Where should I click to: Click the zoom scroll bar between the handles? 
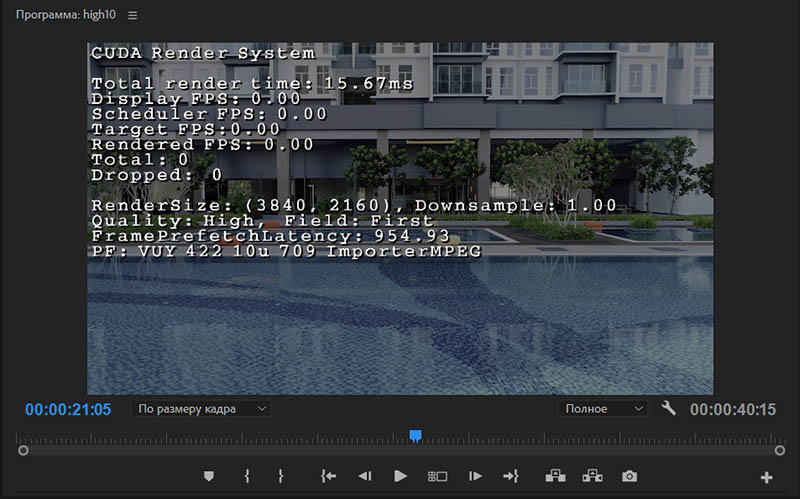coord(401,451)
